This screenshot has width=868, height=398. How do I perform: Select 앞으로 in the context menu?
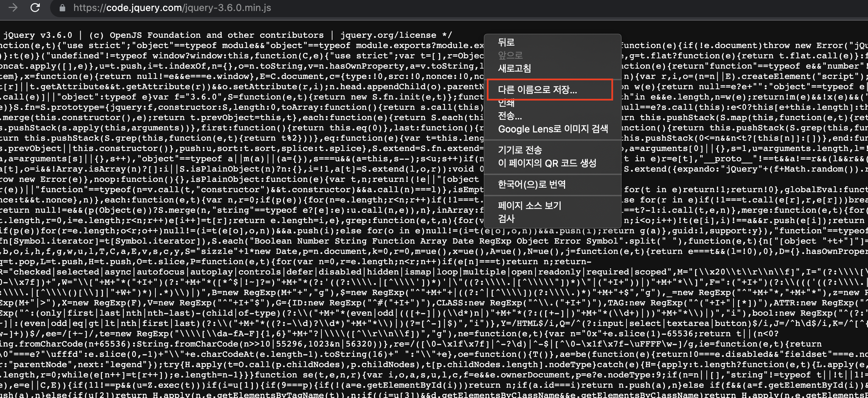tap(510, 55)
